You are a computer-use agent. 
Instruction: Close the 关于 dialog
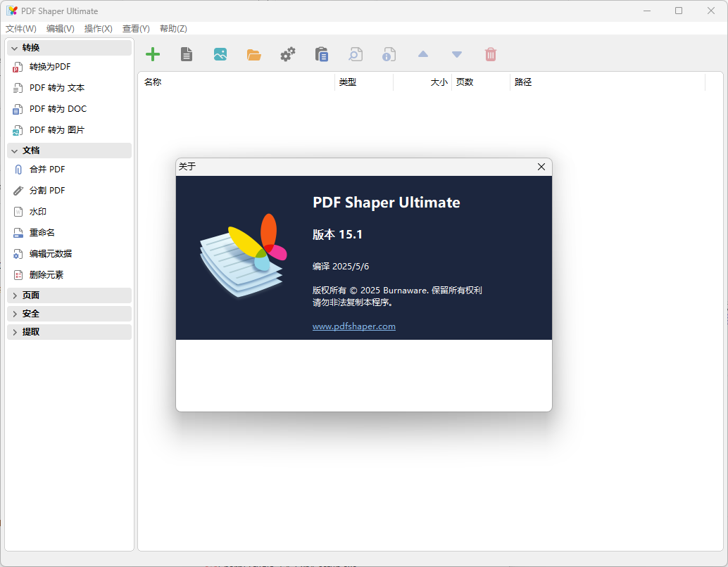[541, 167]
